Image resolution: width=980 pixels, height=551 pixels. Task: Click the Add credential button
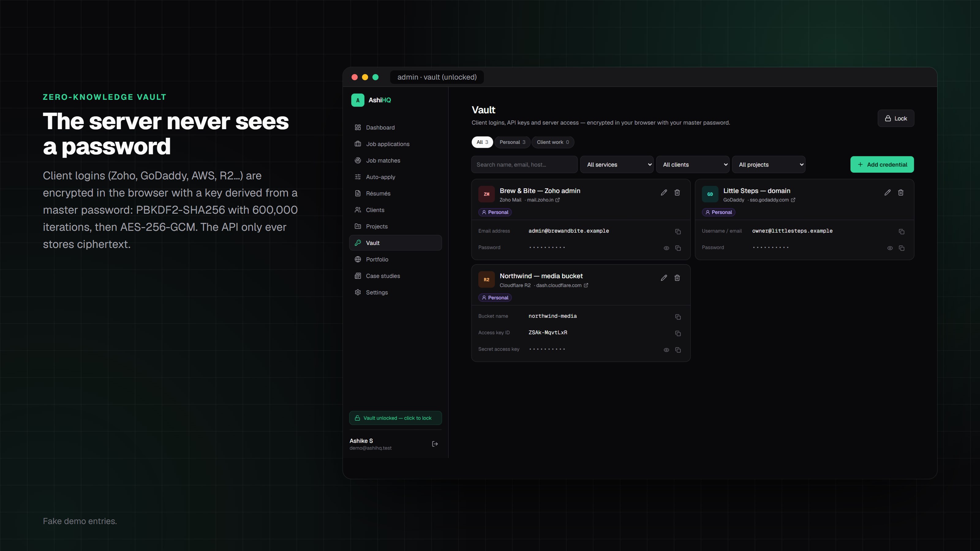pos(882,165)
